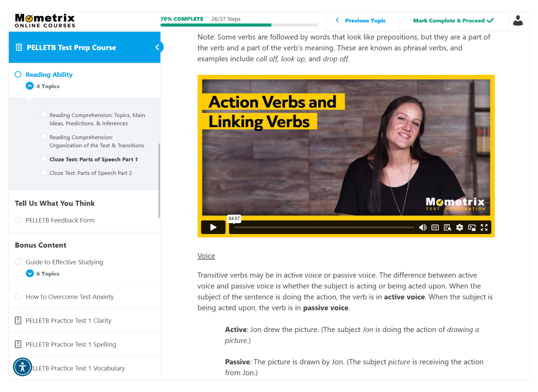The height and width of the screenshot is (392, 538).
Task: Enable picture-in-picture mode
Action: tap(472, 227)
